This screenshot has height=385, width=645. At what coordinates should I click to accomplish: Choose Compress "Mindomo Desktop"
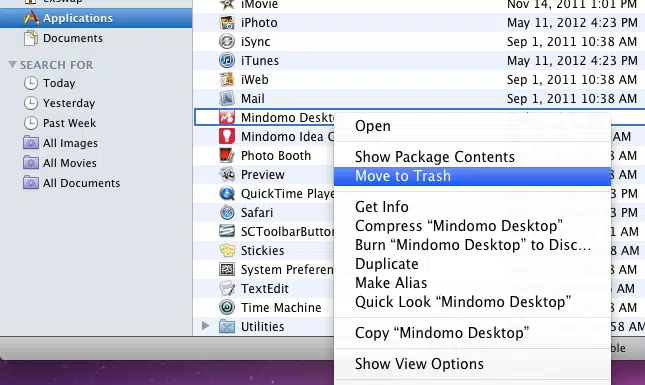click(x=472, y=226)
